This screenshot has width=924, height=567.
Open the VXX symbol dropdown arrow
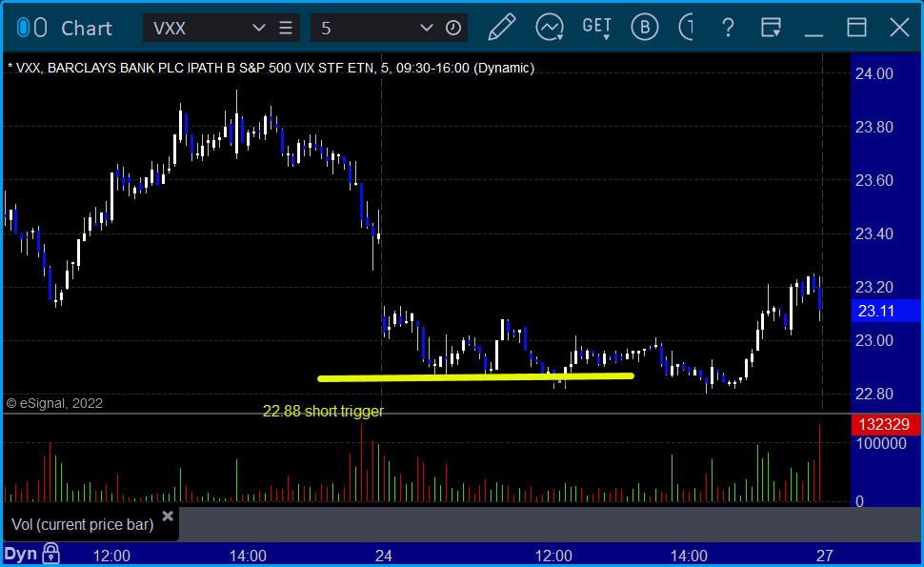(x=258, y=28)
